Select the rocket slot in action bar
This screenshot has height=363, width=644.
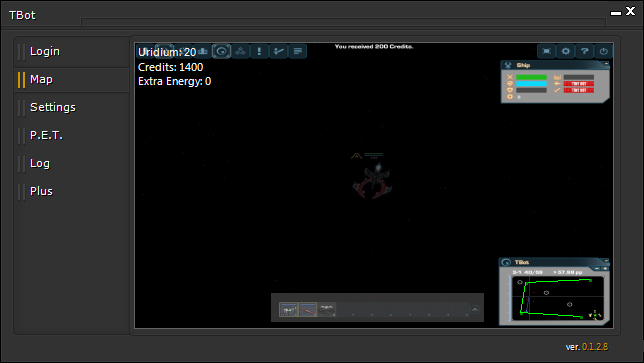tap(308, 309)
